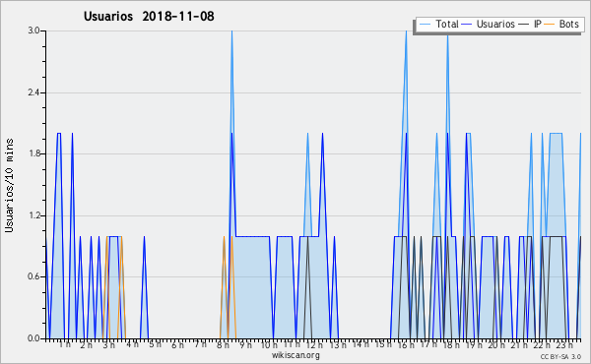Click the 'CC BY-SA 3.0' license text

coord(560,356)
